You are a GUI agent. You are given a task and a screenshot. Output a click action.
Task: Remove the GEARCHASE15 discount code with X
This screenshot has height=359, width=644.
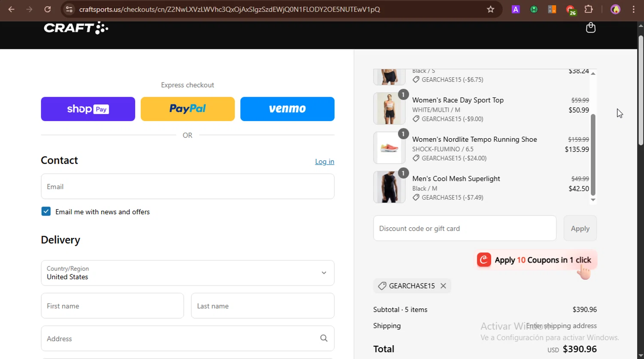tap(443, 286)
